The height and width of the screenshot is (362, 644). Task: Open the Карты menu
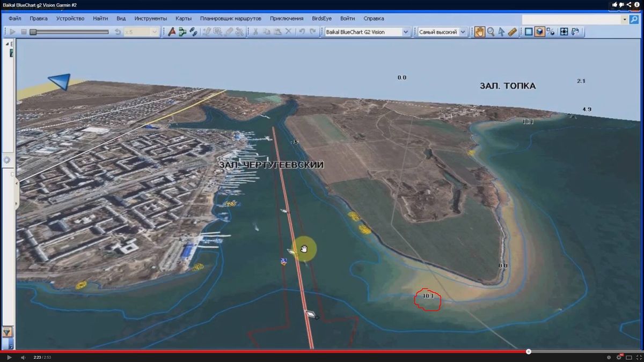pos(184,18)
